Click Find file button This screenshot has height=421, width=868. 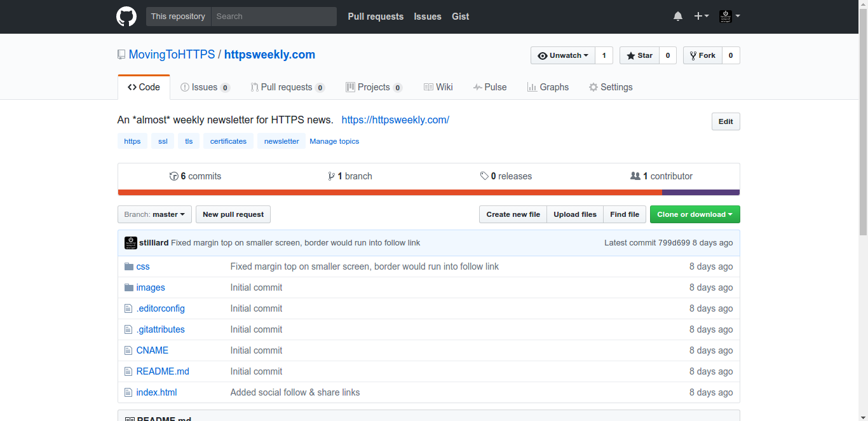(x=625, y=214)
